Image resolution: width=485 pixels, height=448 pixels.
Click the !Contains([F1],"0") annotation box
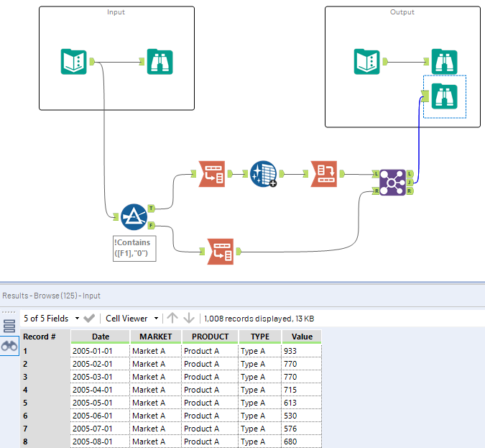(134, 248)
